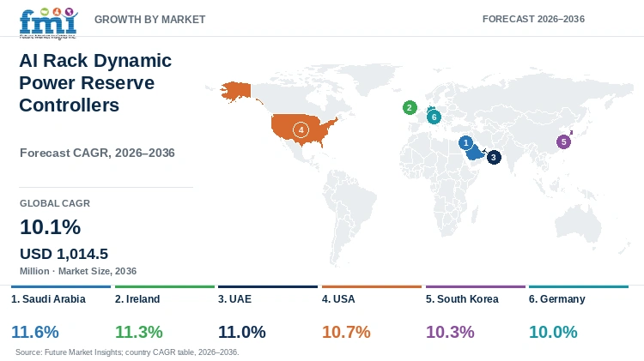Screen dimensions: 644x361
Task: Click the '4. USA' label
Action: click(338, 299)
